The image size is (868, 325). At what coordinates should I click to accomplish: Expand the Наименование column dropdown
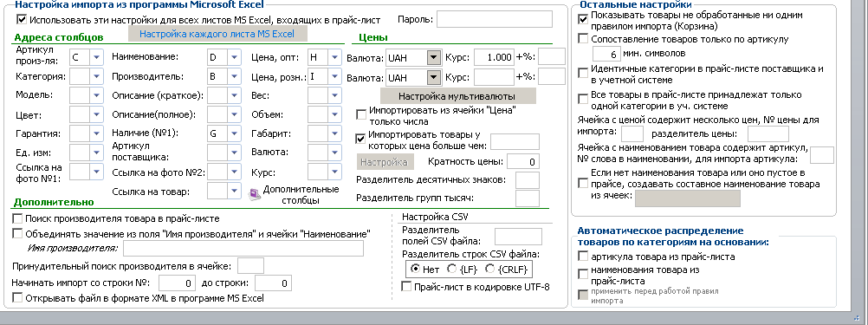[x=234, y=57]
